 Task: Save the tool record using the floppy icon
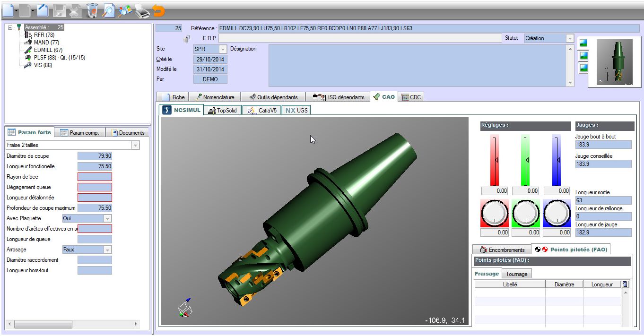(x=59, y=9)
